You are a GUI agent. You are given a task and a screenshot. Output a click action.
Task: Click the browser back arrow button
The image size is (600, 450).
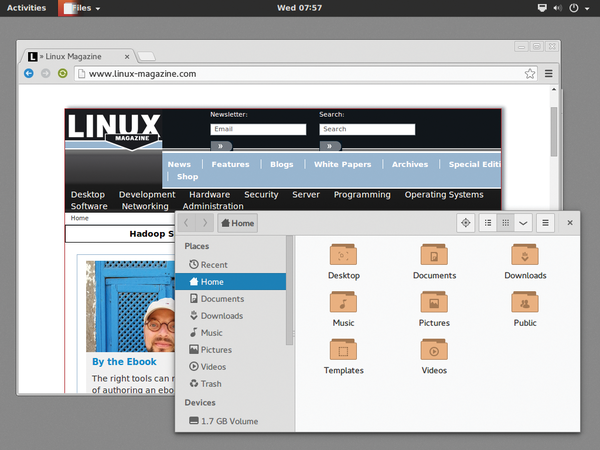click(29, 73)
